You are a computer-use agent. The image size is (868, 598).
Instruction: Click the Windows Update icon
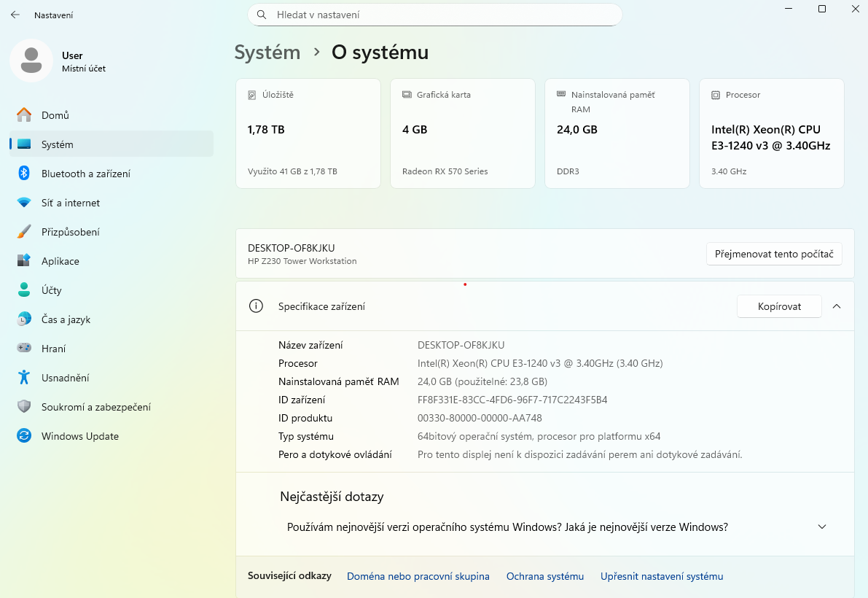pos(25,435)
